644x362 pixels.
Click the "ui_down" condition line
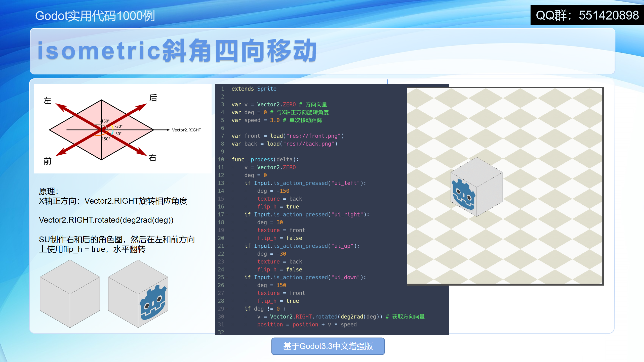305,277
